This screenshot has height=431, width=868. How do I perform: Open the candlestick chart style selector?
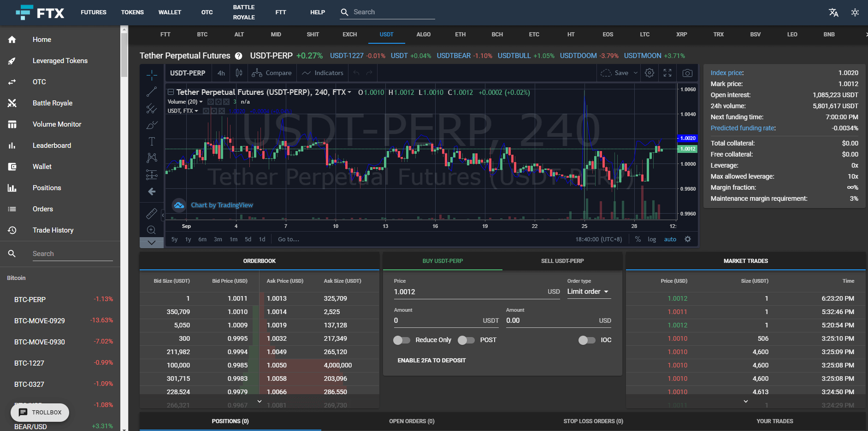(239, 73)
